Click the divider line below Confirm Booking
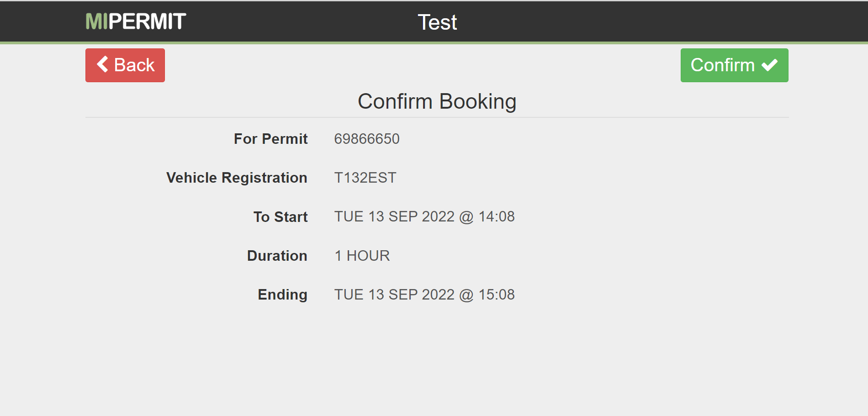Viewport: 868px width, 416px height. [437, 117]
